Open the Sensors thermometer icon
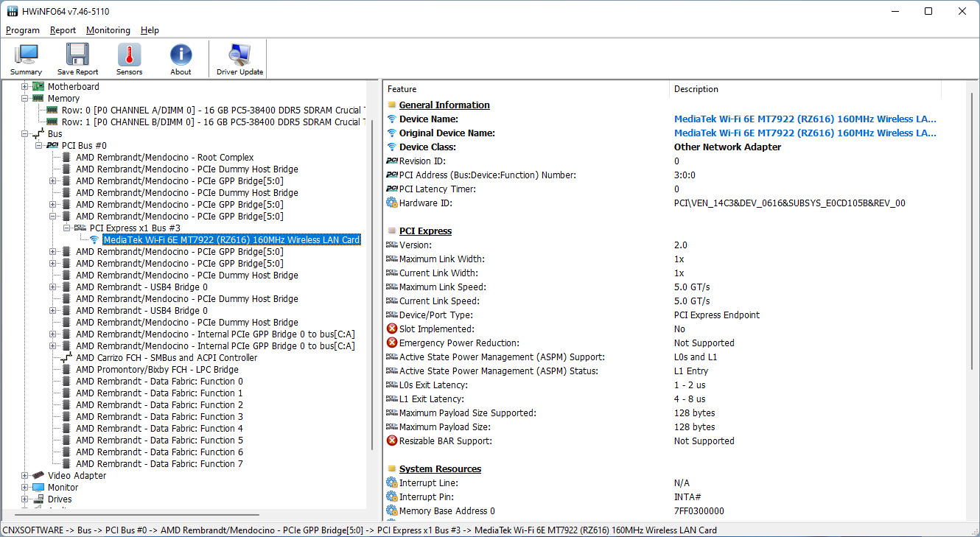The width and height of the screenshot is (980, 537). tap(129, 55)
